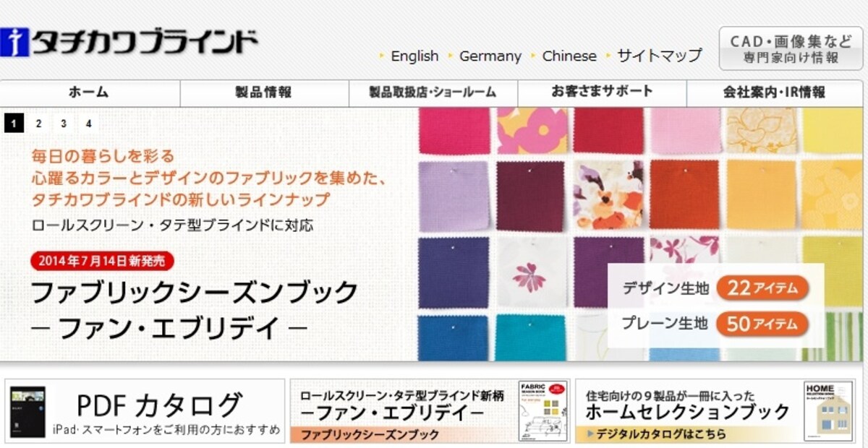Open the サイトマップ link
868x448 pixels.
[x=659, y=55]
